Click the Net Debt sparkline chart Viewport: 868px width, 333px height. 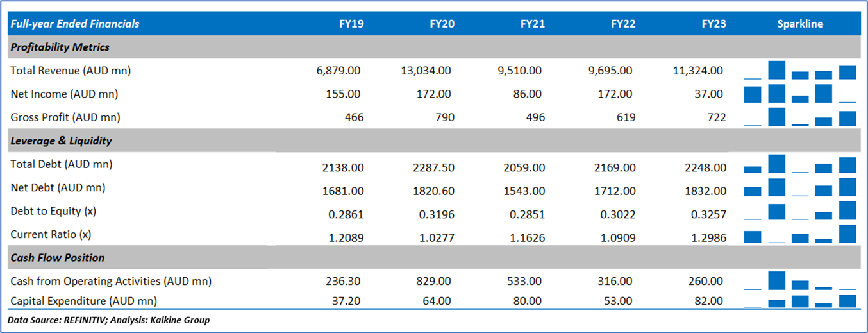coord(800,188)
